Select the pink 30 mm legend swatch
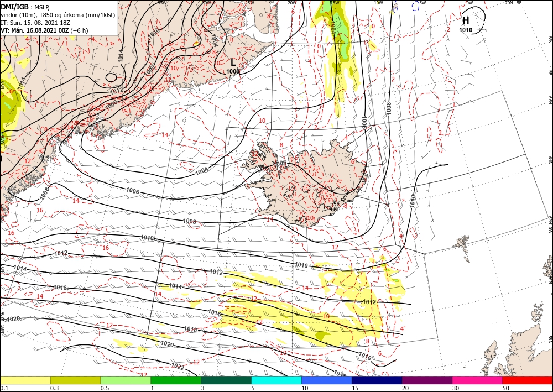 point(478,380)
